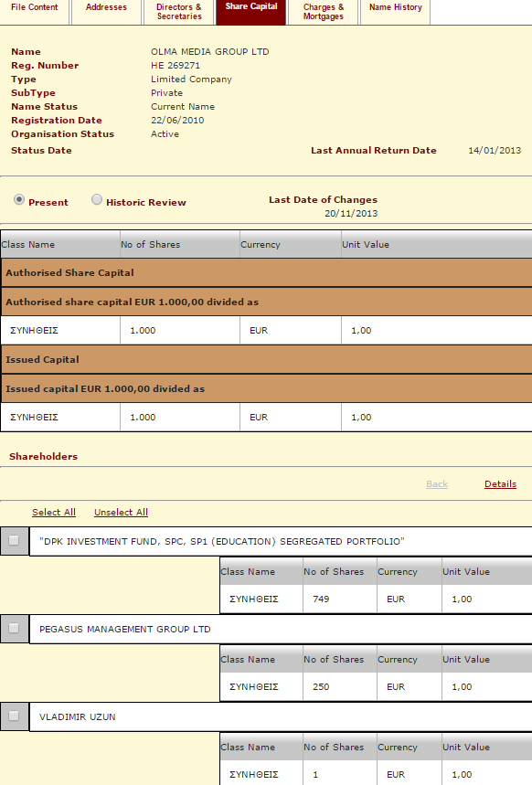Click the Active organisation status value
The width and height of the screenshot is (532, 785).
click(165, 133)
